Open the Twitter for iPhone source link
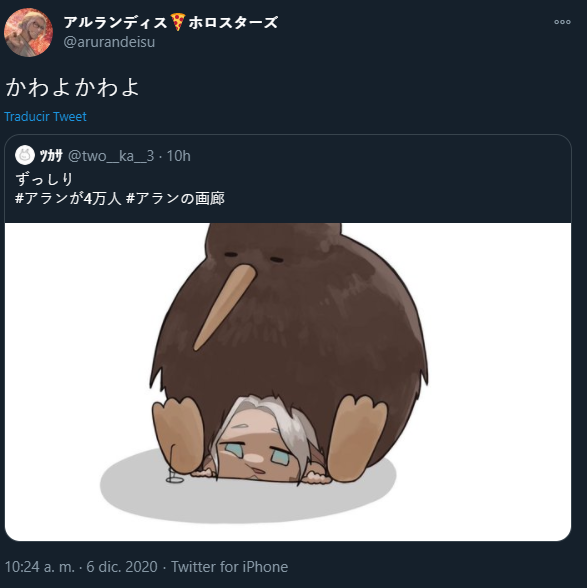This screenshot has height=588, width=587. pyautogui.click(x=230, y=567)
